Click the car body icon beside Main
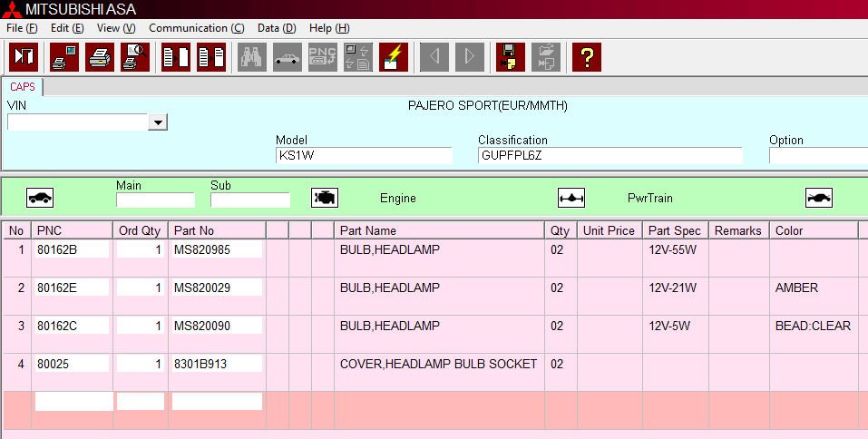868x439 pixels. (x=40, y=198)
